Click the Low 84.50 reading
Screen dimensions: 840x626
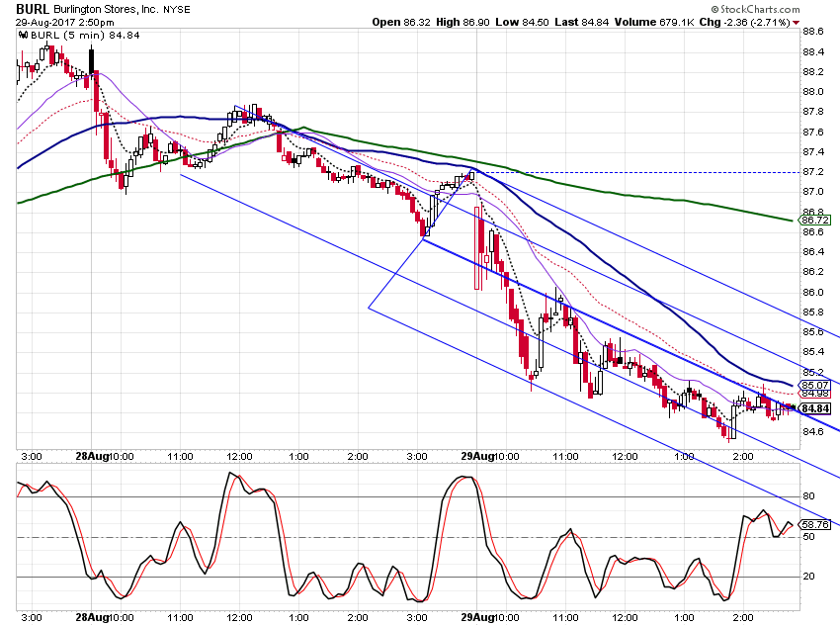[523, 22]
